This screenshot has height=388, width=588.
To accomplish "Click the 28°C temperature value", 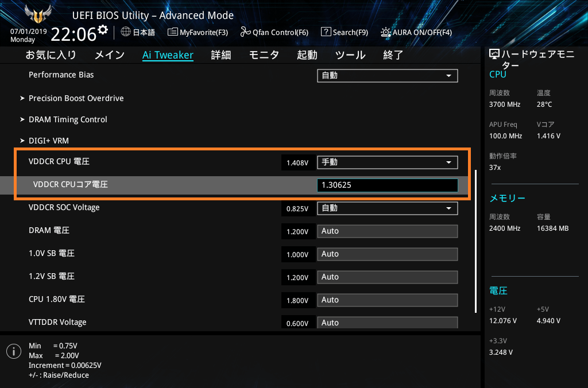I will pos(544,104).
